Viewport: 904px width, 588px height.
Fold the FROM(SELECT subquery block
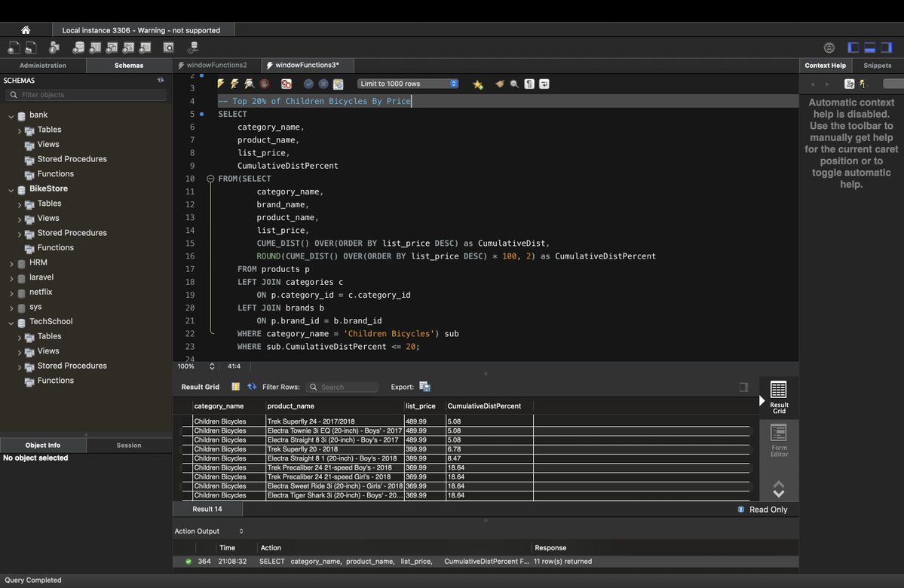[x=210, y=179]
